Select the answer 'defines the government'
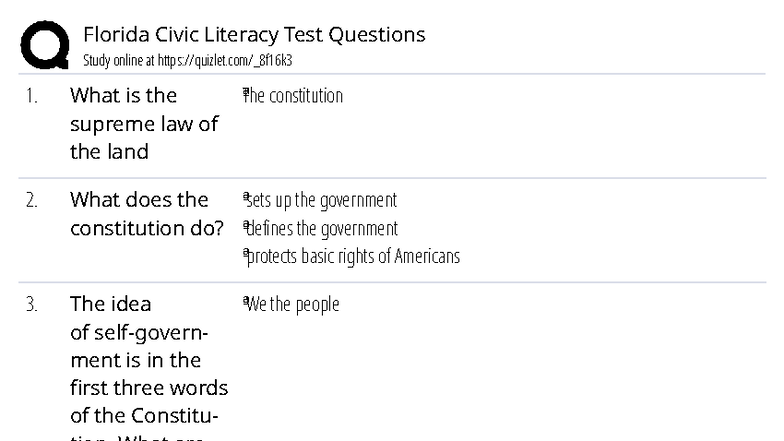 324,228
